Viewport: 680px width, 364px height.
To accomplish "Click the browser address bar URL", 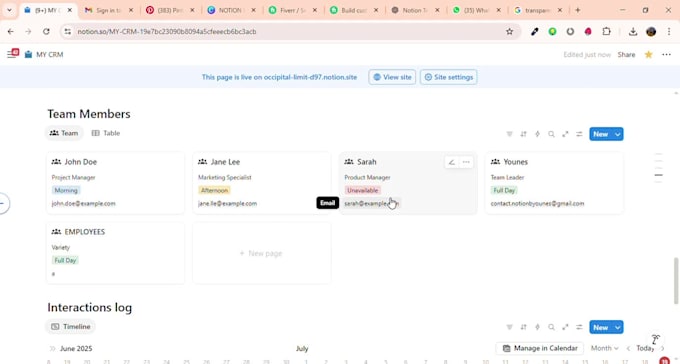I will coord(167,32).
